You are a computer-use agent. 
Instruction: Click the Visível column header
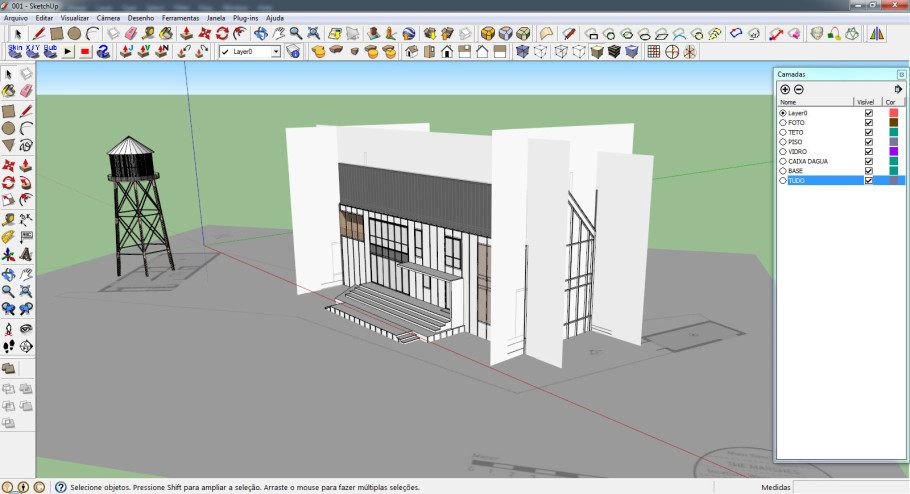tap(868, 102)
